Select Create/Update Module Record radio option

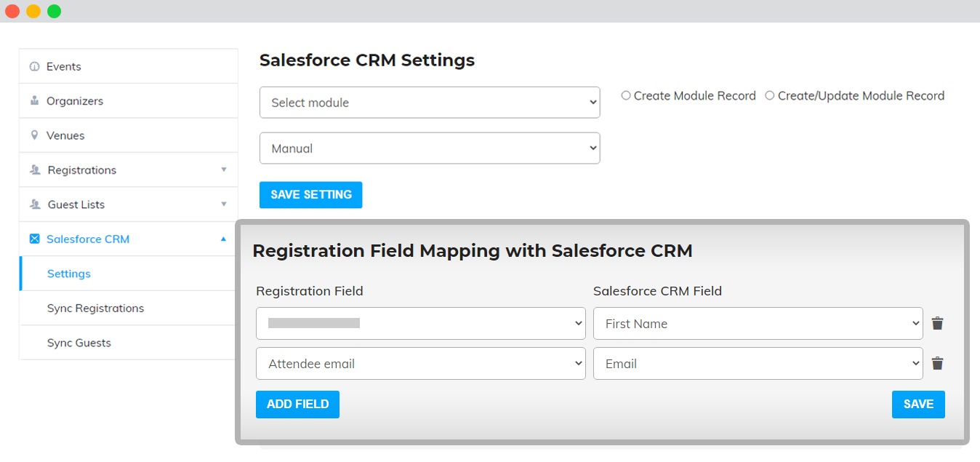(770, 95)
